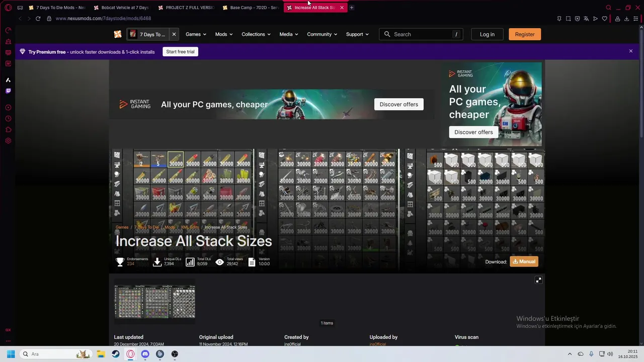Expand the Media dropdown menu
Image resolution: width=644 pixels, height=362 pixels.
[289, 34]
